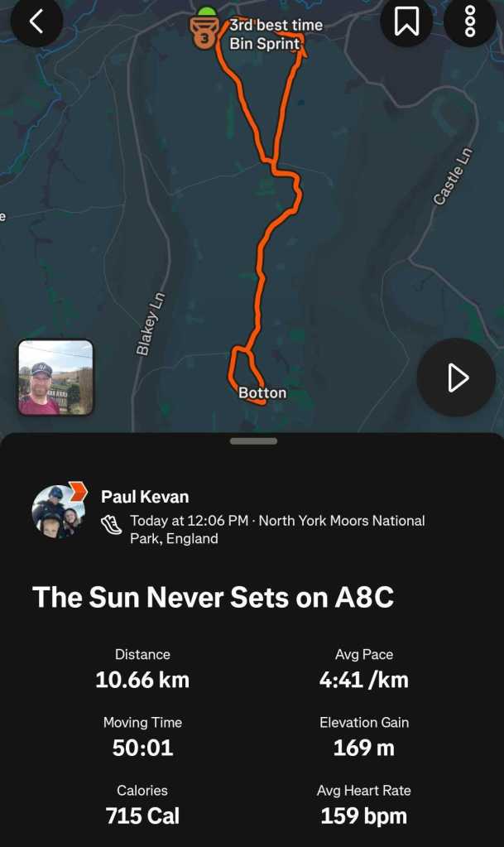Viewport: 504px width, 847px height.
Task: Open the three-dot more options menu
Action: point(469,22)
